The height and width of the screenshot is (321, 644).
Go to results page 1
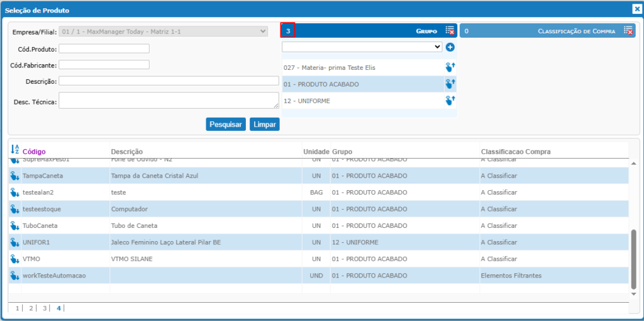click(18, 308)
